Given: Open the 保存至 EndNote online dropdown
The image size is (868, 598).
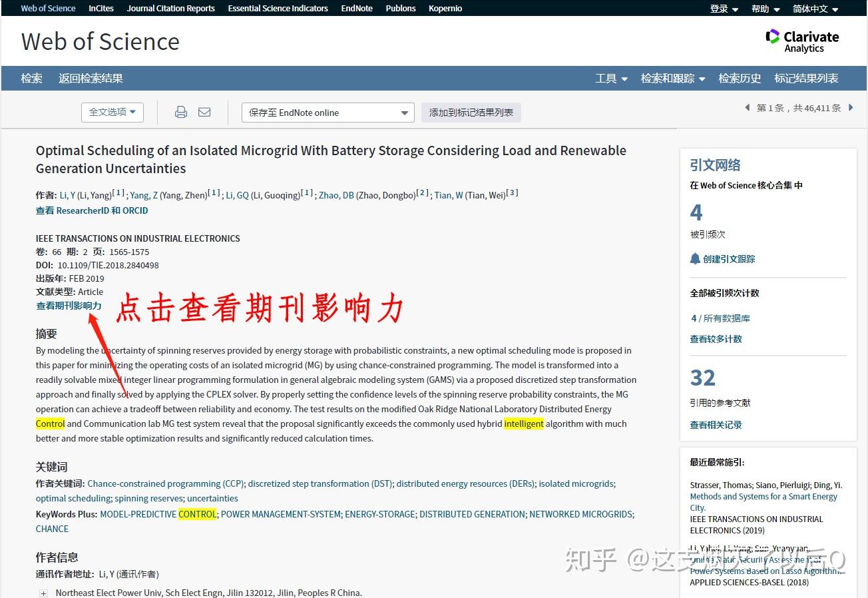Looking at the screenshot, I should [327, 113].
